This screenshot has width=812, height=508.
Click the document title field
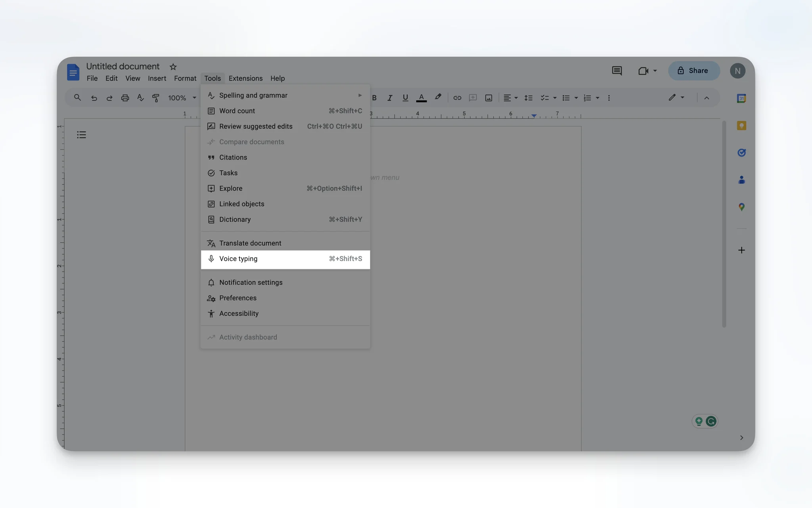click(x=123, y=67)
